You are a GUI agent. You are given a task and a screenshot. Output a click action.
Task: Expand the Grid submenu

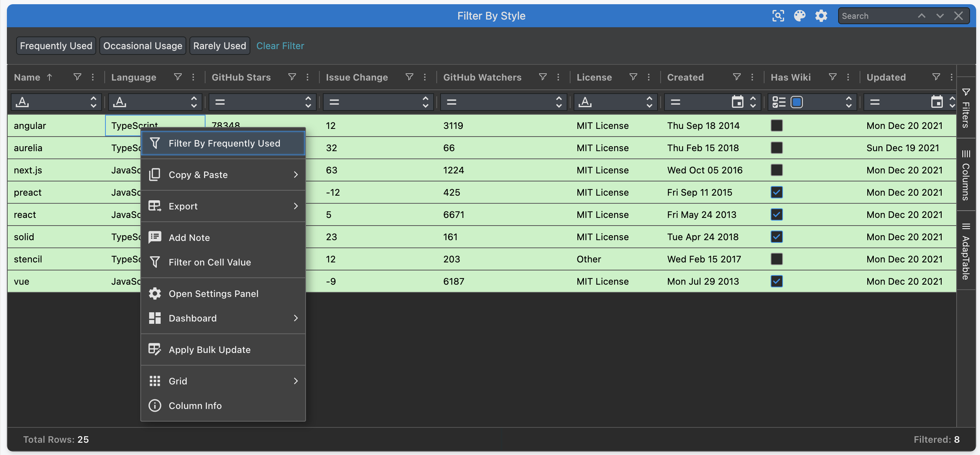coord(223,381)
